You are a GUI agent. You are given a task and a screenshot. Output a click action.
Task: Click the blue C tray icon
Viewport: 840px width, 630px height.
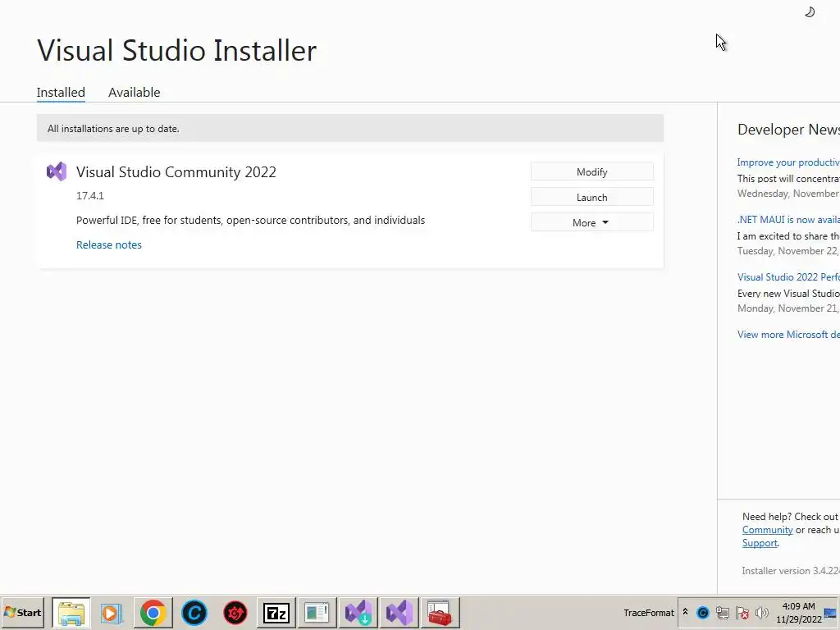click(x=703, y=612)
